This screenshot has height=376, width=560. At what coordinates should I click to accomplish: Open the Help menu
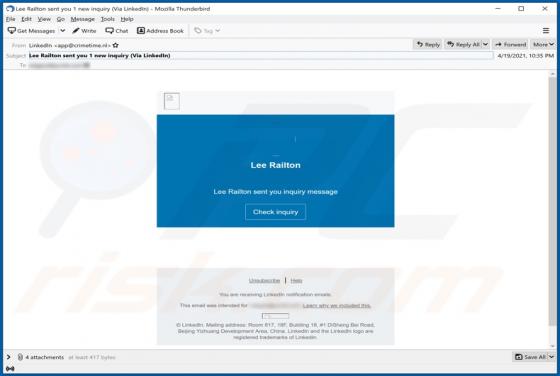(127, 19)
